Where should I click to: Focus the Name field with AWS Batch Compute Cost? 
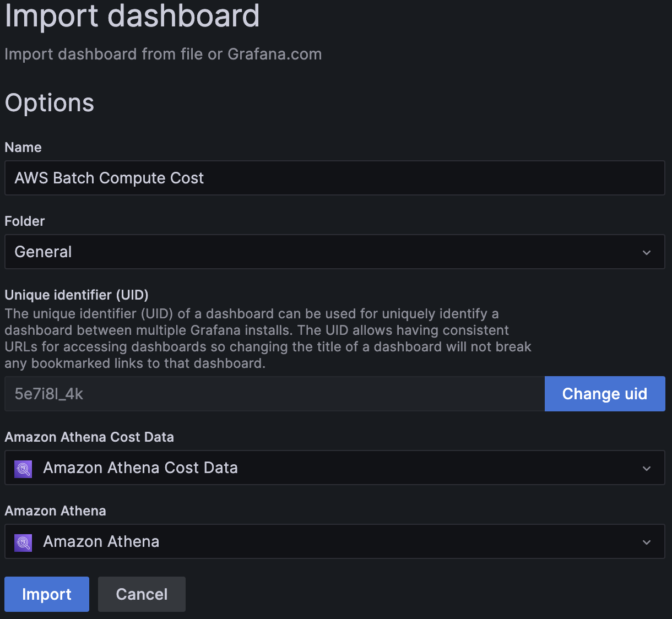335,178
